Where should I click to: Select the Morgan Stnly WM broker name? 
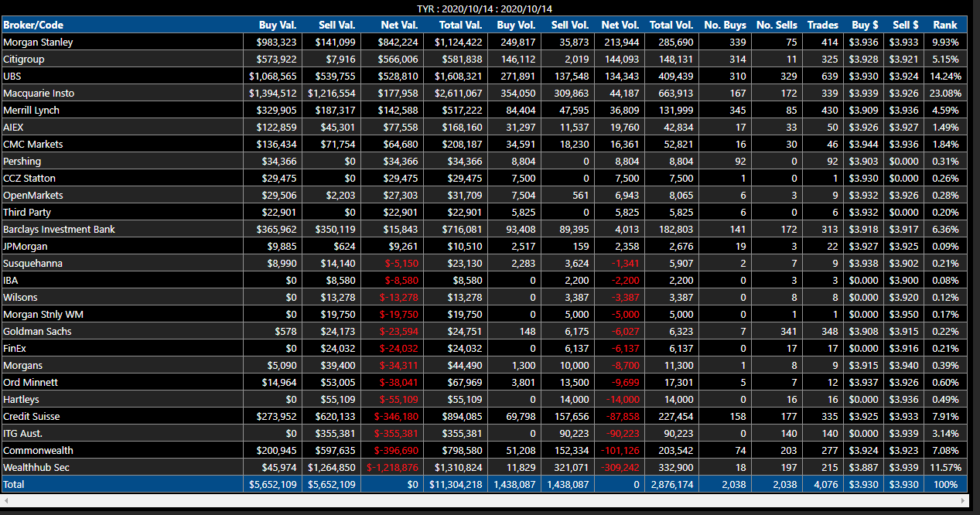coord(42,314)
